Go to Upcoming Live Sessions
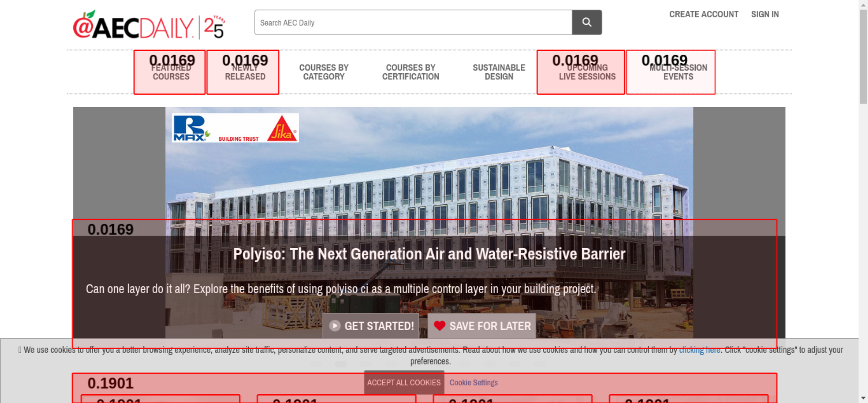The image size is (868, 403). pyautogui.click(x=587, y=72)
